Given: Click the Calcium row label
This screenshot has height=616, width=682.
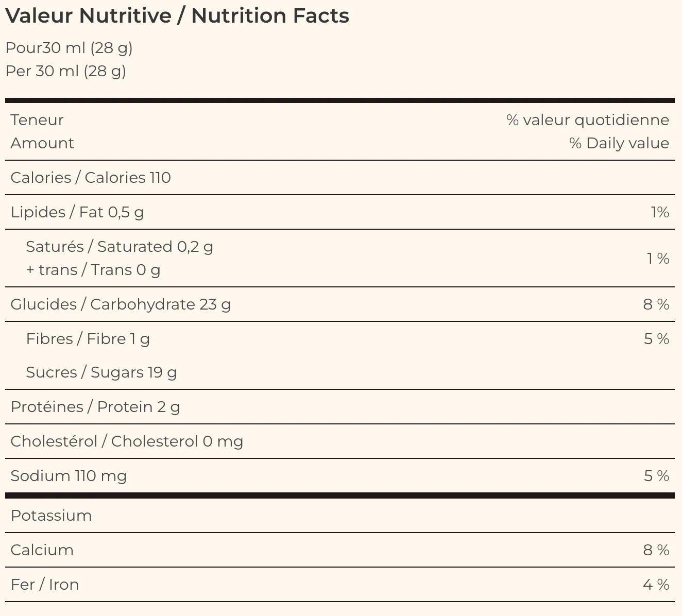Looking at the screenshot, I should click(42, 550).
